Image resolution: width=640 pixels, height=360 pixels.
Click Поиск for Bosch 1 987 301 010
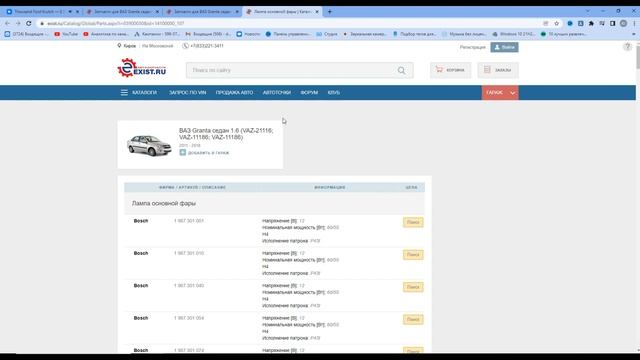pyautogui.click(x=413, y=255)
